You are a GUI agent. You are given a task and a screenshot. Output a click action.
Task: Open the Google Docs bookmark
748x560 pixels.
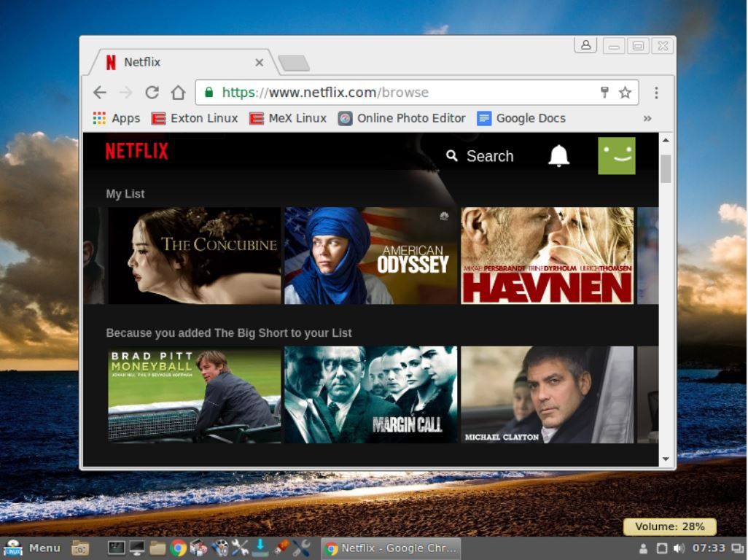point(521,118)
